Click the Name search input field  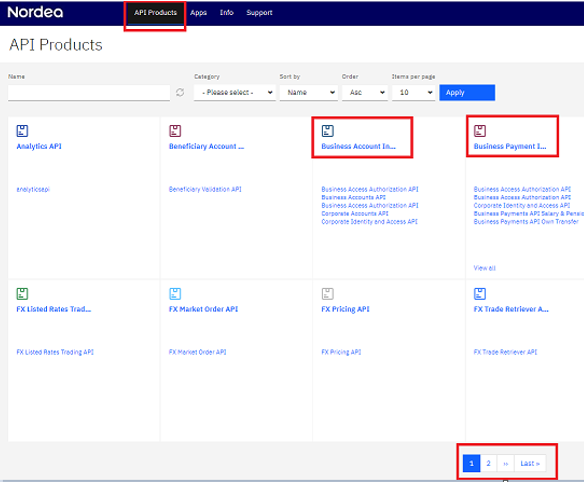pyautogui.click(x=89, y=93)
